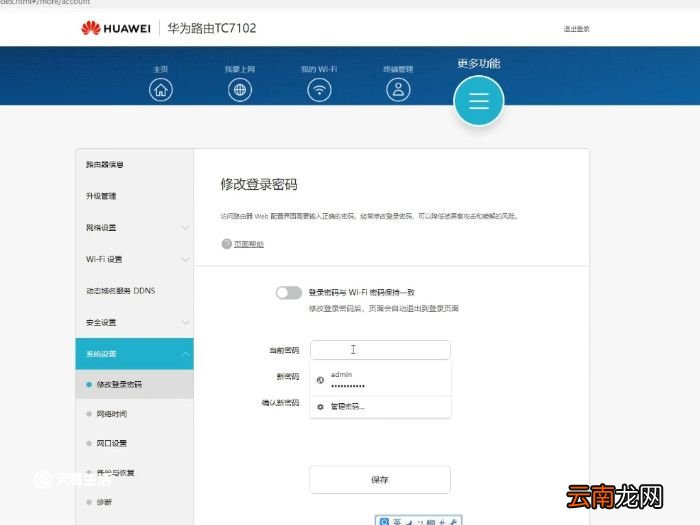
Task: Open the device management person icon
Action: [x=398, y=90]
